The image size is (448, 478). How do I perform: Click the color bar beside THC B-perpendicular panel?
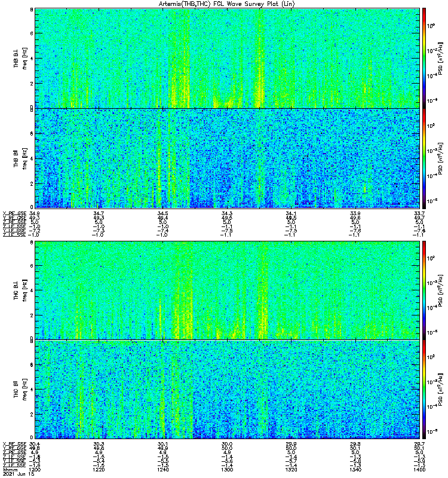click(x=424, y=290)
